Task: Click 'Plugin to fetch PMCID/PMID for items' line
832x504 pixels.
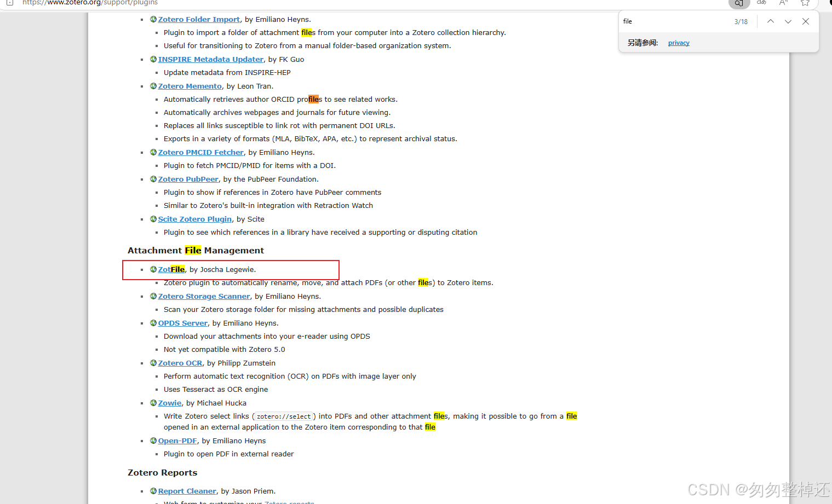Action: [x=250, y=165]
